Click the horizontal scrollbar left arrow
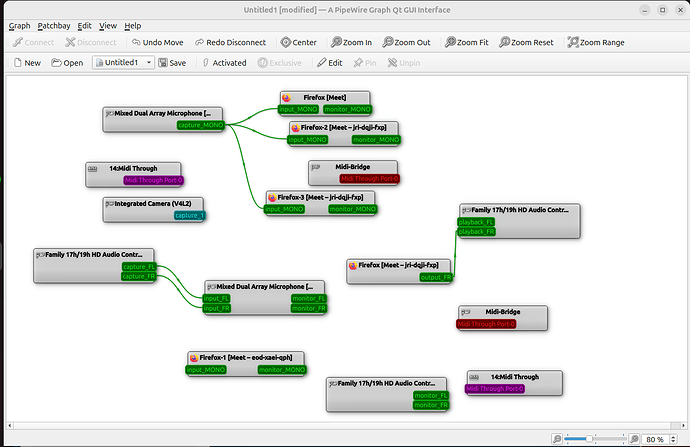Image resolution: width=690 pixels, height=447 pixels. (x=10, y=425)
